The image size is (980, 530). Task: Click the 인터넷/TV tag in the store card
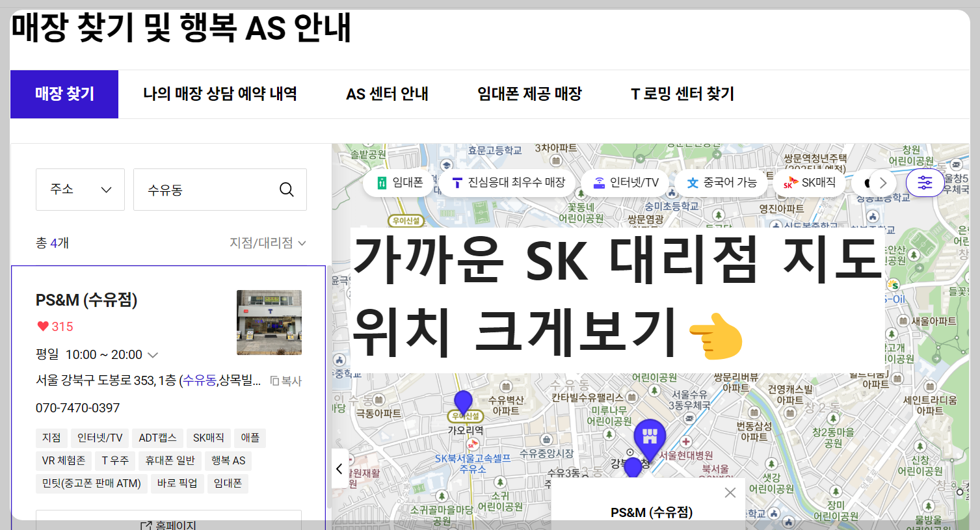pyautogui.click(x=99, y=438)
